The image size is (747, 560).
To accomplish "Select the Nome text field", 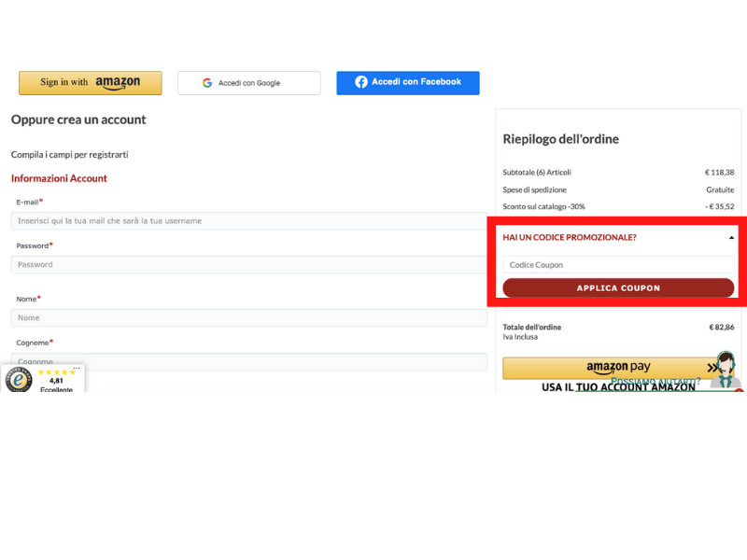I will point(248,318).
